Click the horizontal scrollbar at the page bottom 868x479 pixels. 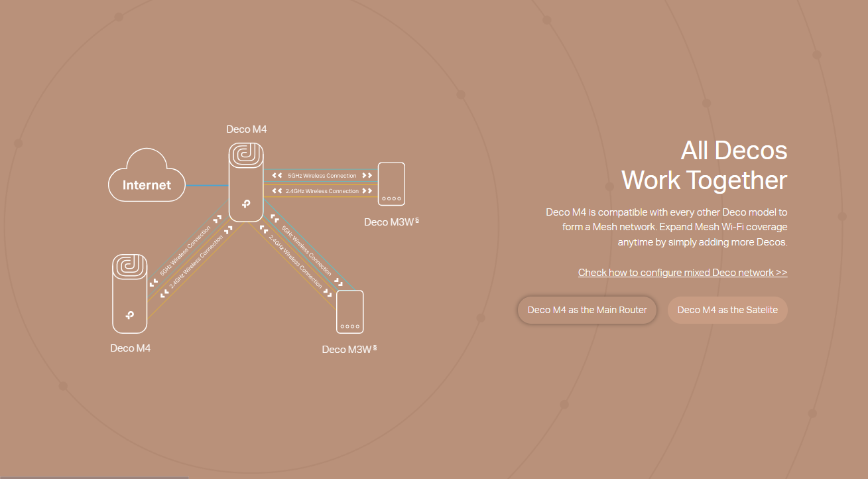click(x=94, y=477)
